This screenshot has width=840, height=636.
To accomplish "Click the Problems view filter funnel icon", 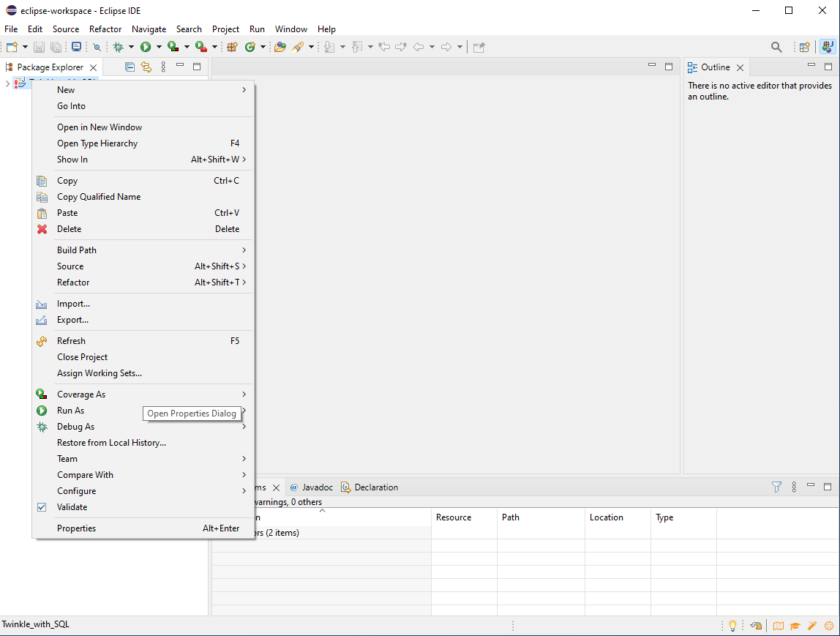I will tap(776, 487).
